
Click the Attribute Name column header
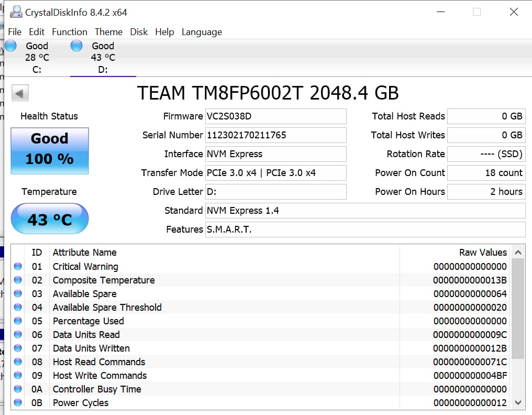click(x=84, y=253)
